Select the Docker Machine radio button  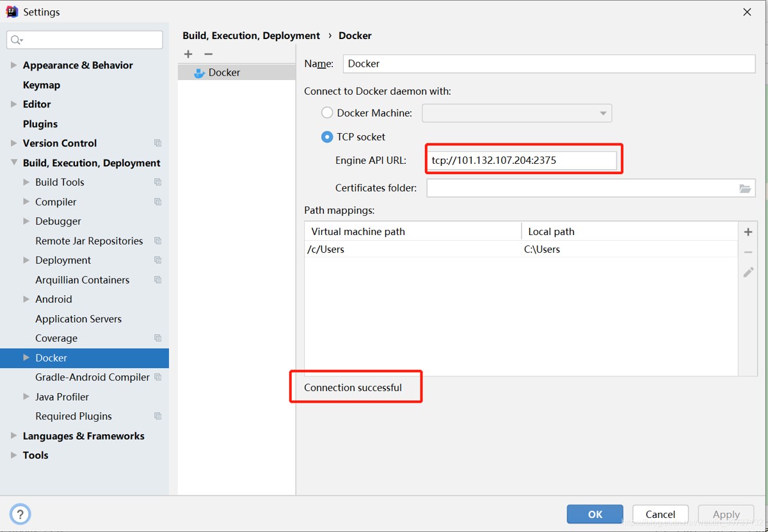[327, 113]
